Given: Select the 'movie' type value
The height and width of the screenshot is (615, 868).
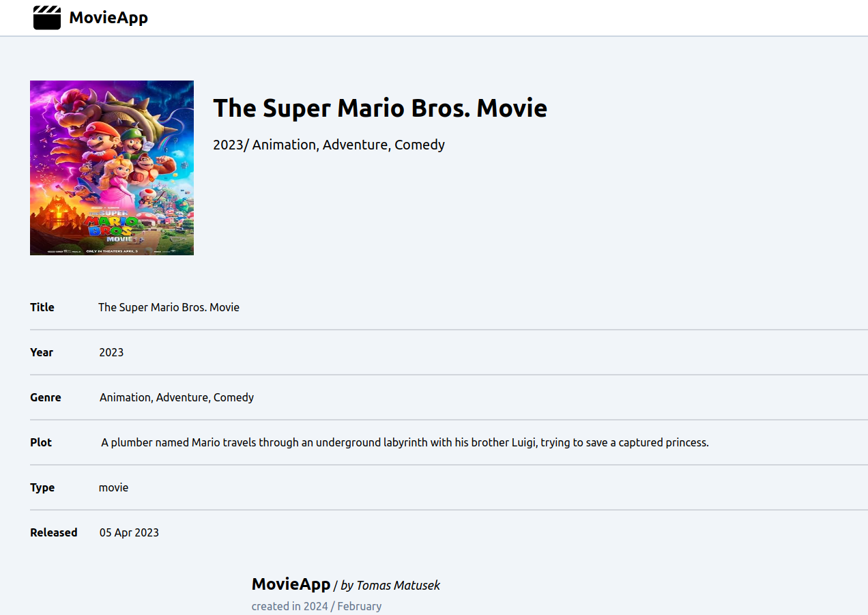Looking at the screenshot, I should [113, 487].
